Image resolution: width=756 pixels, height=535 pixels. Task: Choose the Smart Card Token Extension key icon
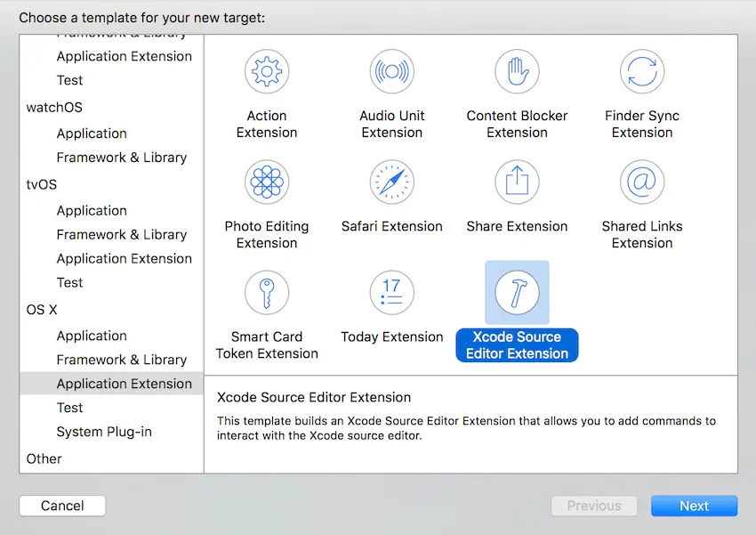coord(267,292)
